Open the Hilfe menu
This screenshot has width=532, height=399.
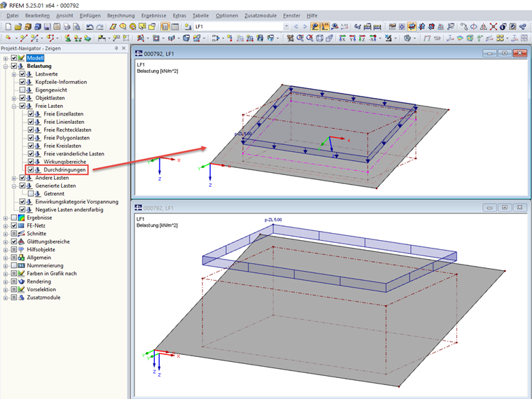coord(311,15)
